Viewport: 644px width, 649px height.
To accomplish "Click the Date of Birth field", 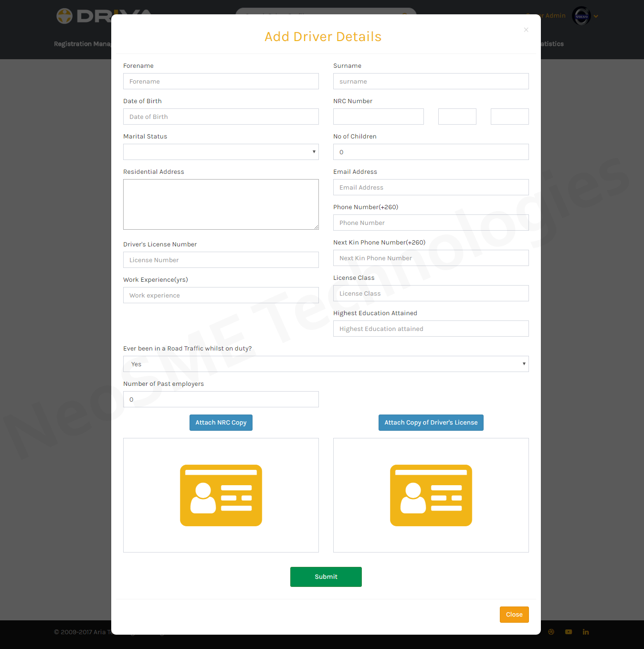I will pos(221,117).
